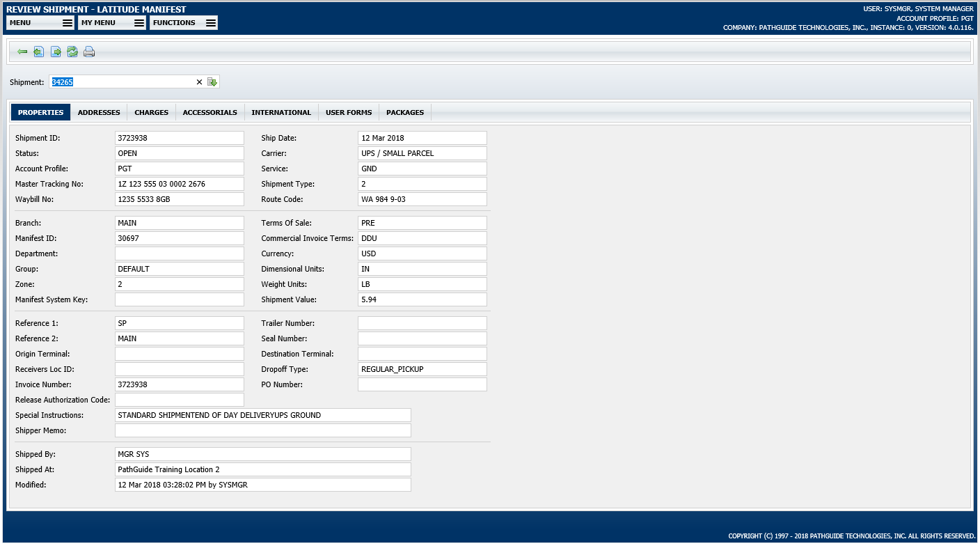980x546 pixels.
Task: Click the Master Tracking No field
Action: 179,183
